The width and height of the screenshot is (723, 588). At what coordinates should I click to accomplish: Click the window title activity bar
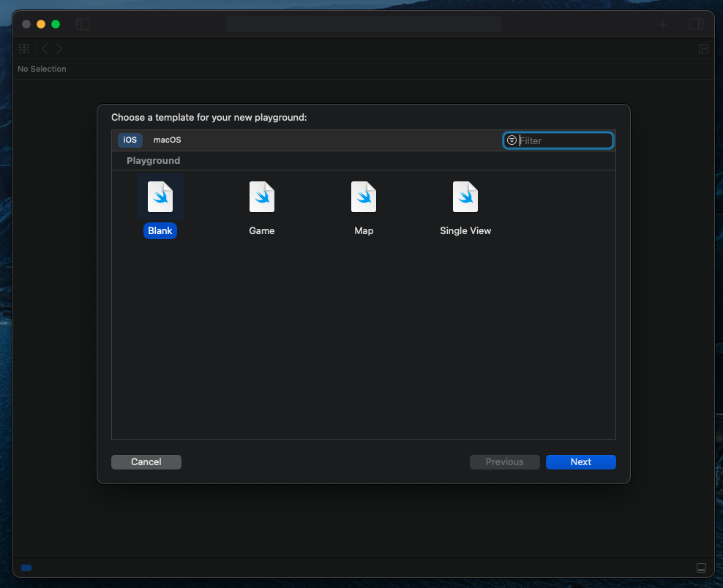click(x=364, y=24)
